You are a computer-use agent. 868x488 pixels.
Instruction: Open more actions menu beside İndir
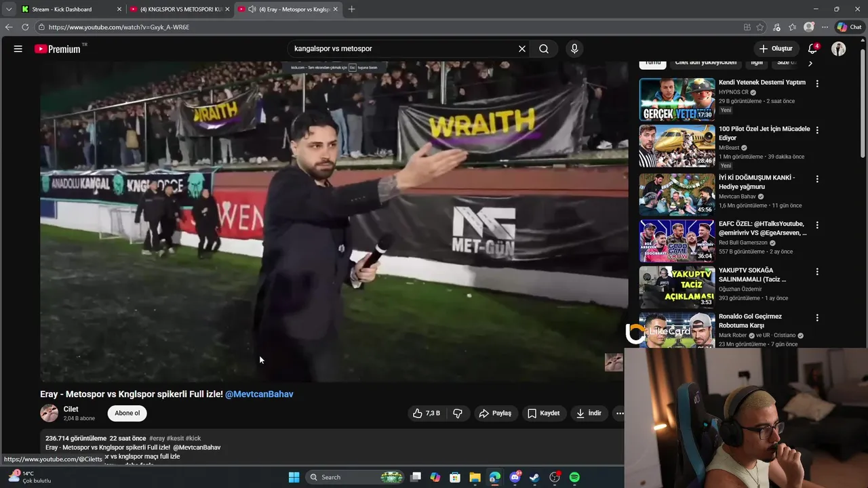619,413
